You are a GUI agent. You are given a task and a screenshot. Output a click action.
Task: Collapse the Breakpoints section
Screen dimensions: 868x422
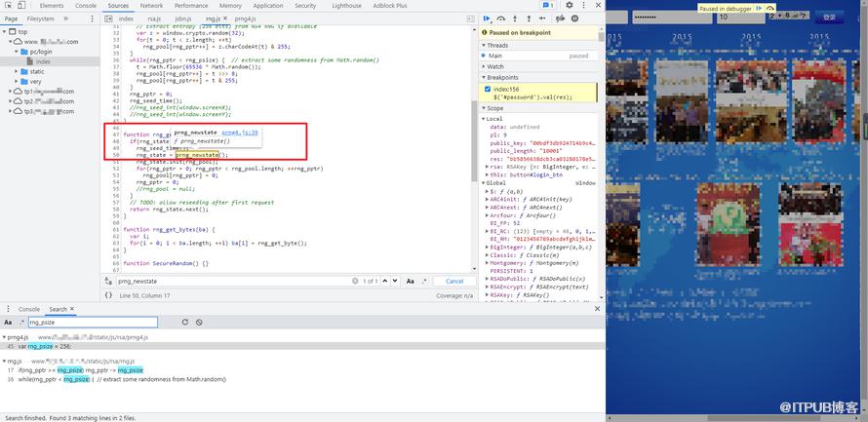tap(503, 77)
